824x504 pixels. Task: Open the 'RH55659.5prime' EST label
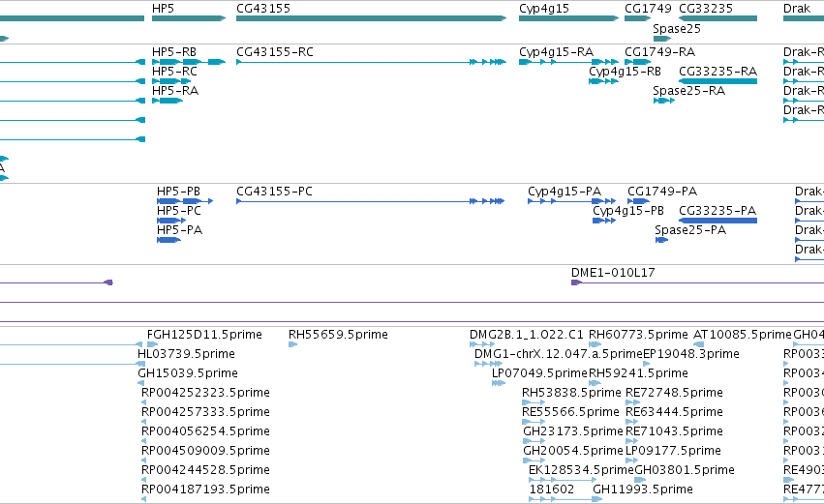(x=338, y=335)
